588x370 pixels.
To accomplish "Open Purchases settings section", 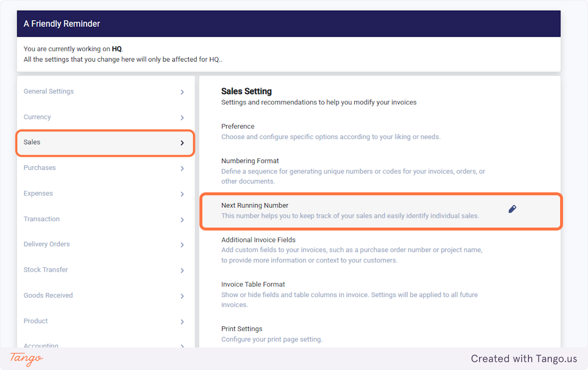I will click(x=106, y=168).
